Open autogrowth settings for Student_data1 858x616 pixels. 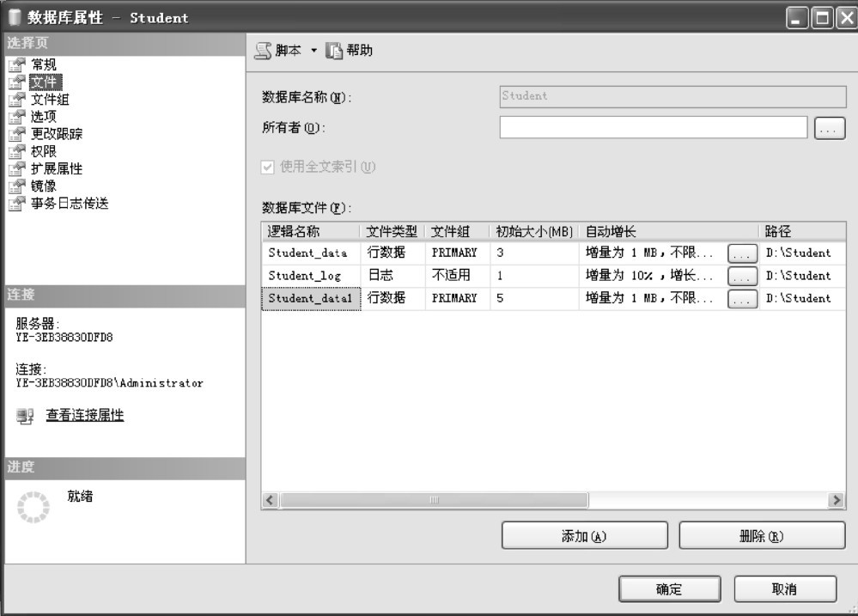[743, 299]
